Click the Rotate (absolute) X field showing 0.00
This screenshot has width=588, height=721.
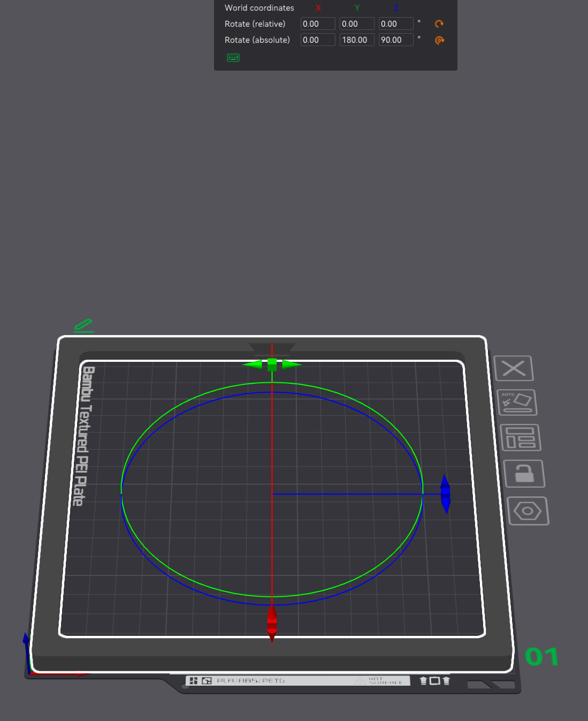pos(318,40)
